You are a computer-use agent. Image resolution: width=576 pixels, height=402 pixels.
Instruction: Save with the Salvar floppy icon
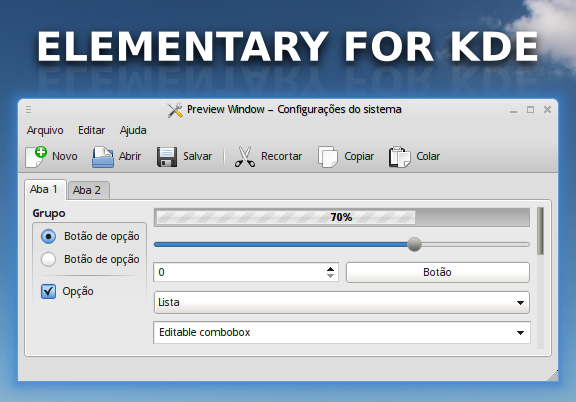pos(167,157)
